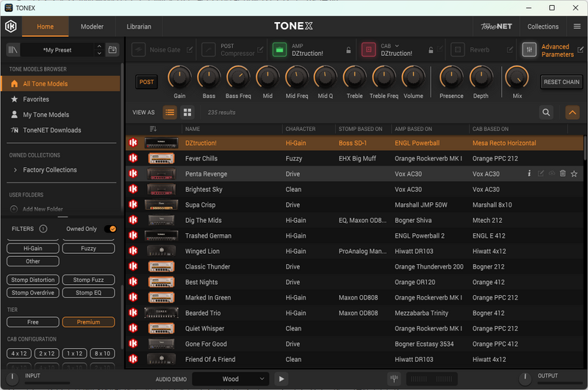588x390 pixels.
Task: Open Advanced Parameters mixer icon
Action: (x=529, y=49)
